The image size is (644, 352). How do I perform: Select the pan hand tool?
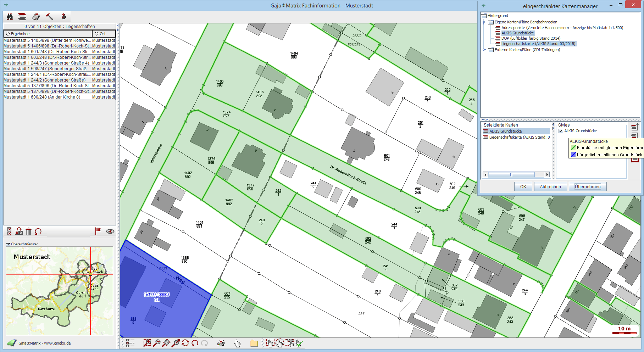(x=238, y=343)
